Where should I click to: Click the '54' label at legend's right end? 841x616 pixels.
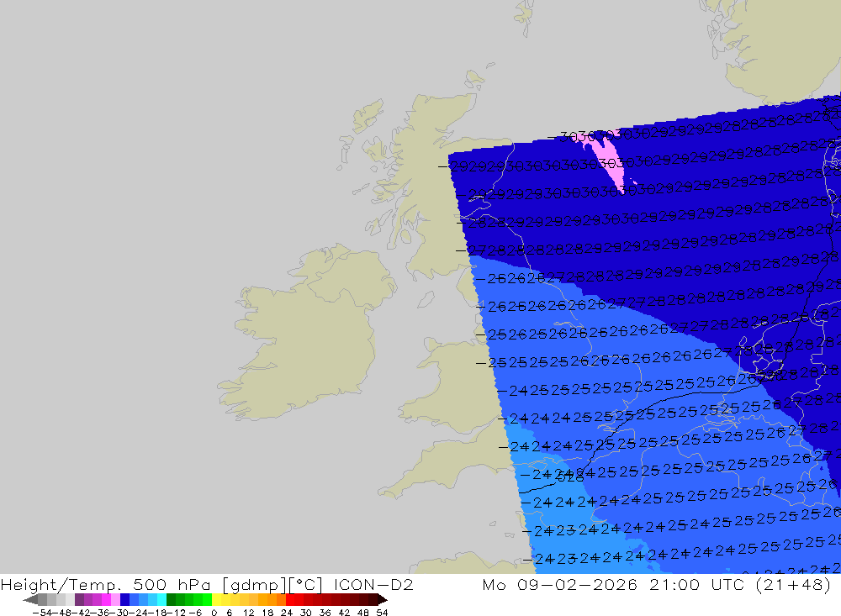[x=382, y=613]
